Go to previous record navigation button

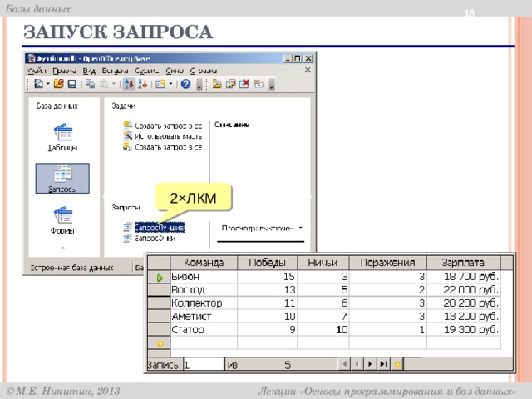tap(357, 364)
